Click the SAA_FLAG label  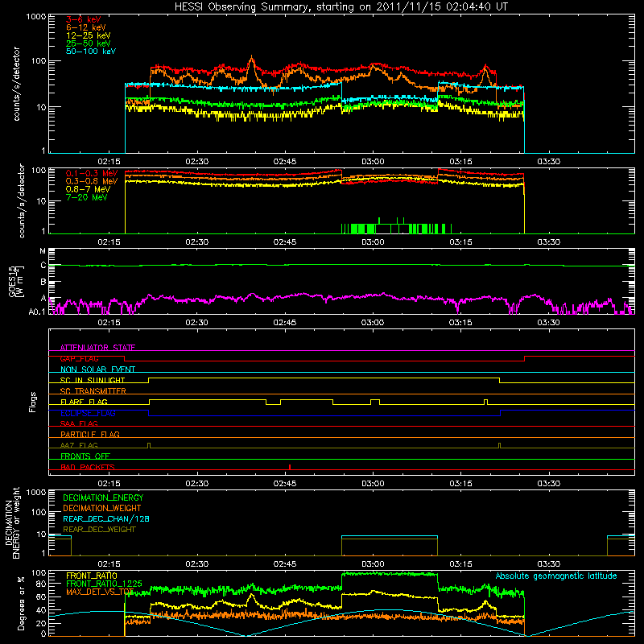pos(79,423)
